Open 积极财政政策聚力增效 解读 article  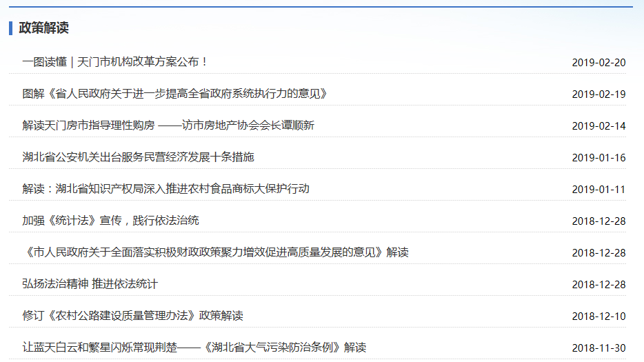coord(215,252)
